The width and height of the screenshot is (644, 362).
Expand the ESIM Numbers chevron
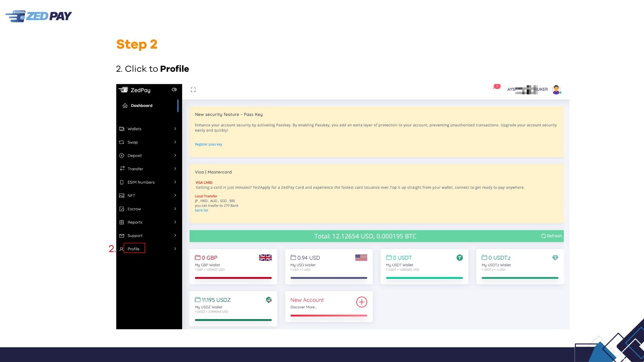coord(175,182)
